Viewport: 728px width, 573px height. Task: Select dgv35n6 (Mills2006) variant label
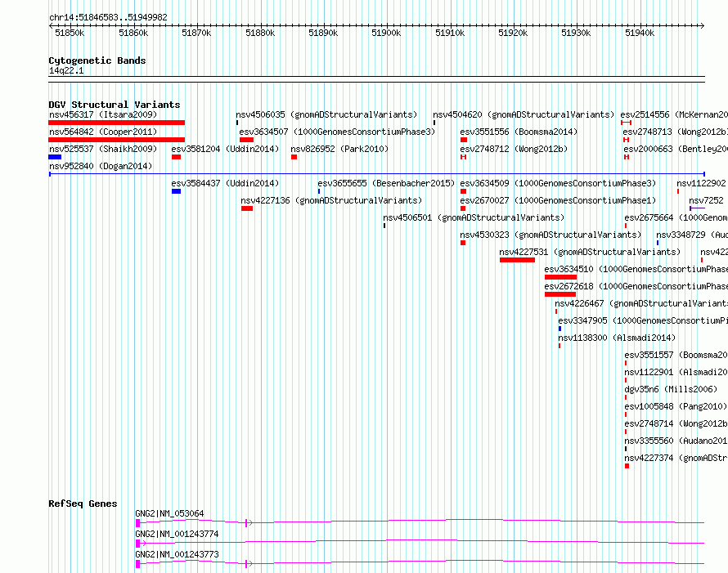coord(671,389)
